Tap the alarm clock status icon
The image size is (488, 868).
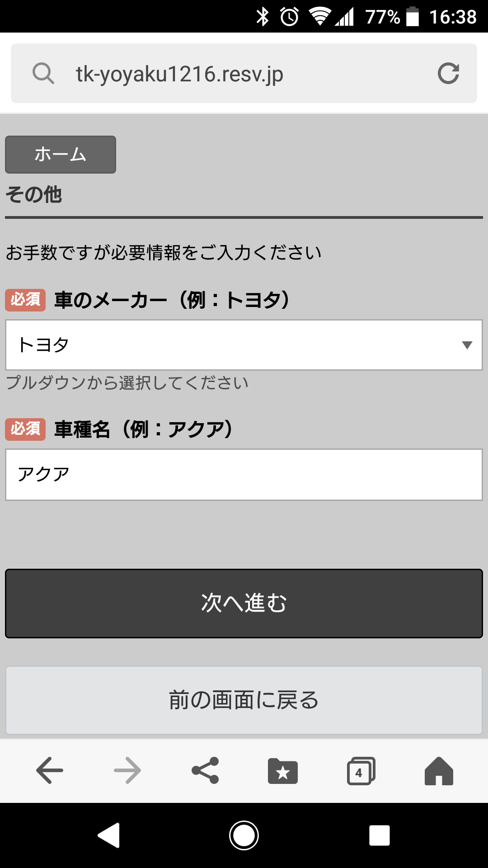pyautogui.click(x=289, y=17)
